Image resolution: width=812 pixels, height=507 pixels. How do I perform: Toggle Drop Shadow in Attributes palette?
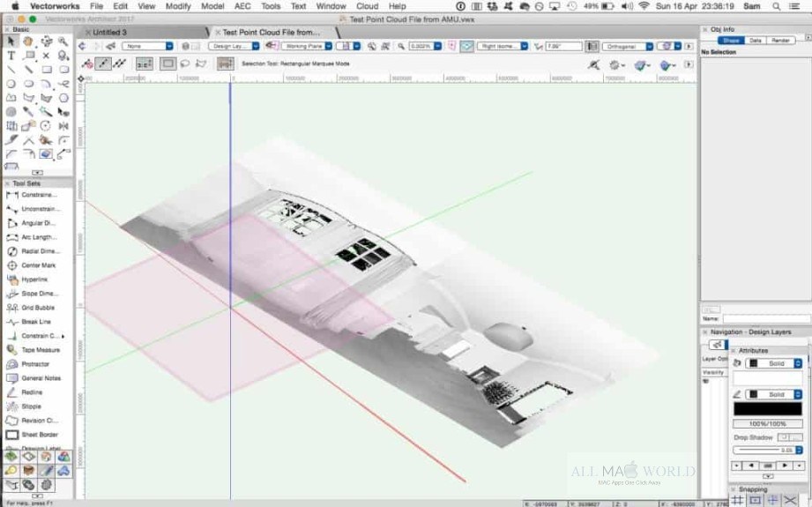[x=790, y=437]
